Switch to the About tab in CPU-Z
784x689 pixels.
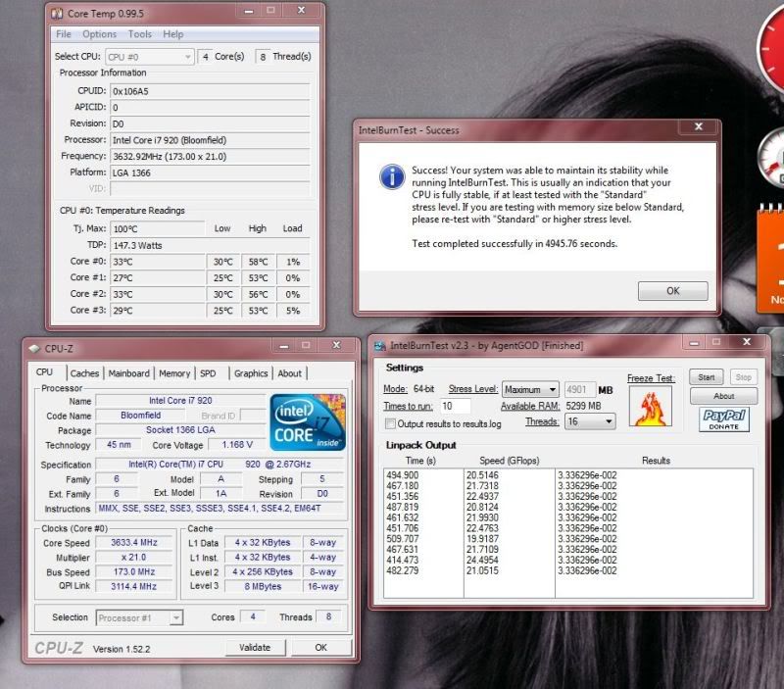point(289,373)
